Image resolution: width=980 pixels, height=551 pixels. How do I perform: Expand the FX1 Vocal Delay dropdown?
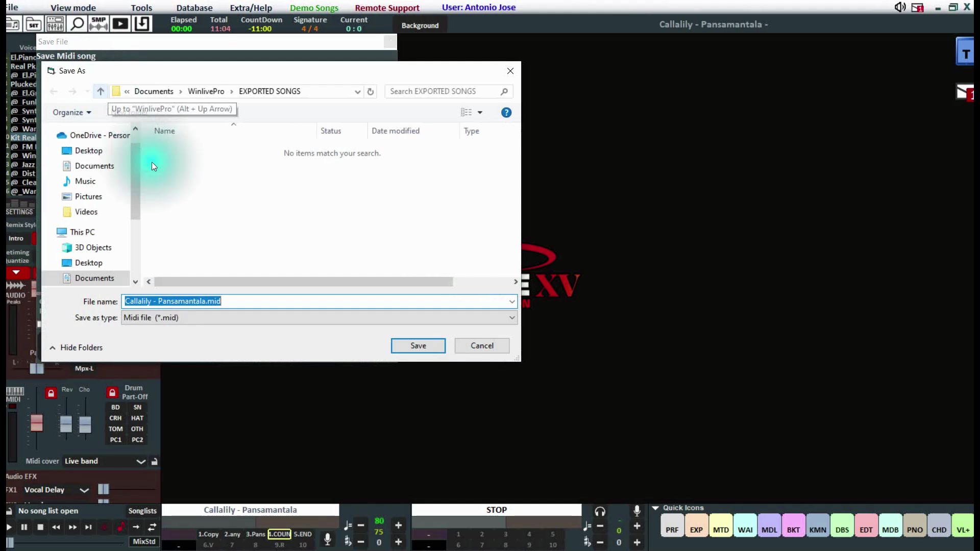coord(84,490)
